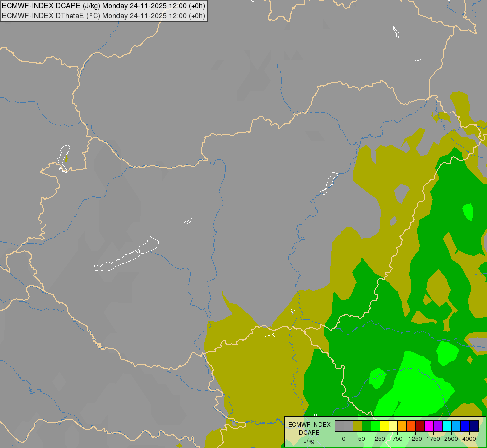Viewport: 487px width, 448px height.
Task: Click the legend value 750
Action: (397, 439)
